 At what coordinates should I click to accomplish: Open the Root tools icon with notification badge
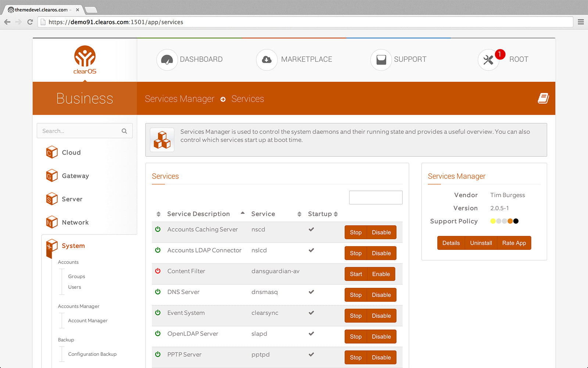pos(488,60)
